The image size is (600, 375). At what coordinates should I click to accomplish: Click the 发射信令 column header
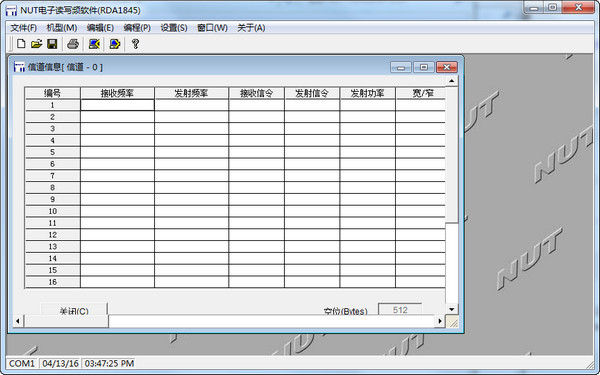coord(312,93)
